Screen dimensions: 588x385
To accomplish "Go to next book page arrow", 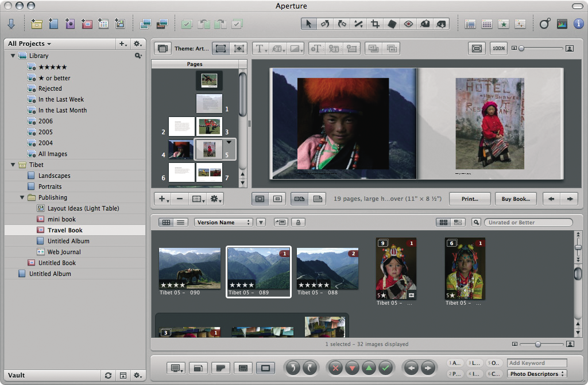I will point(570,199).
